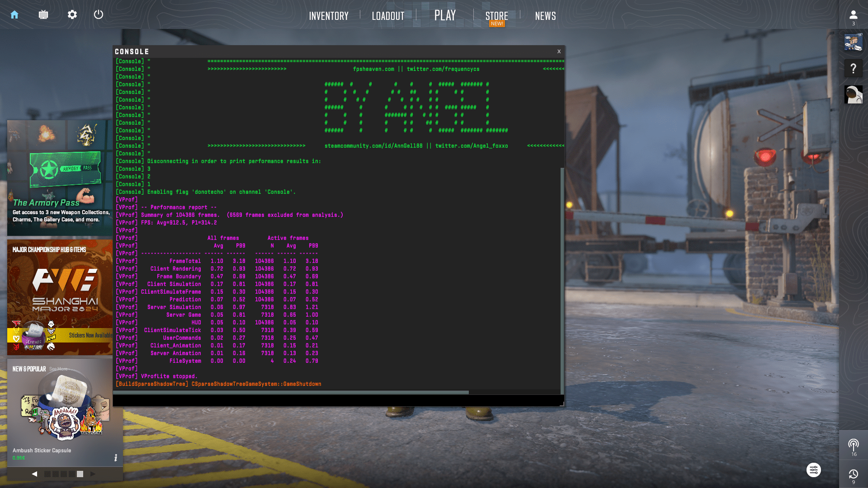This screenshot has width=868, height=488.
Task: Open the friends list person icon
Action: 853,15
